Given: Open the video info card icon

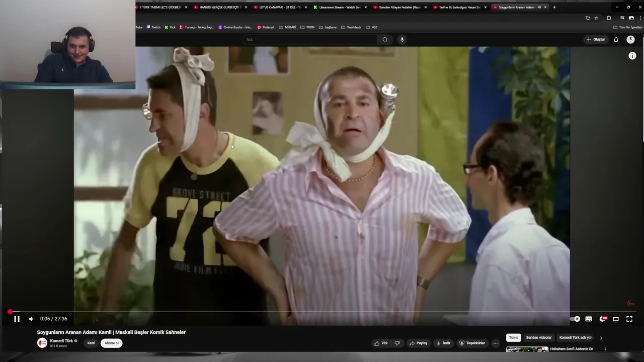Looking at the screenshot, I should point(632,56).
